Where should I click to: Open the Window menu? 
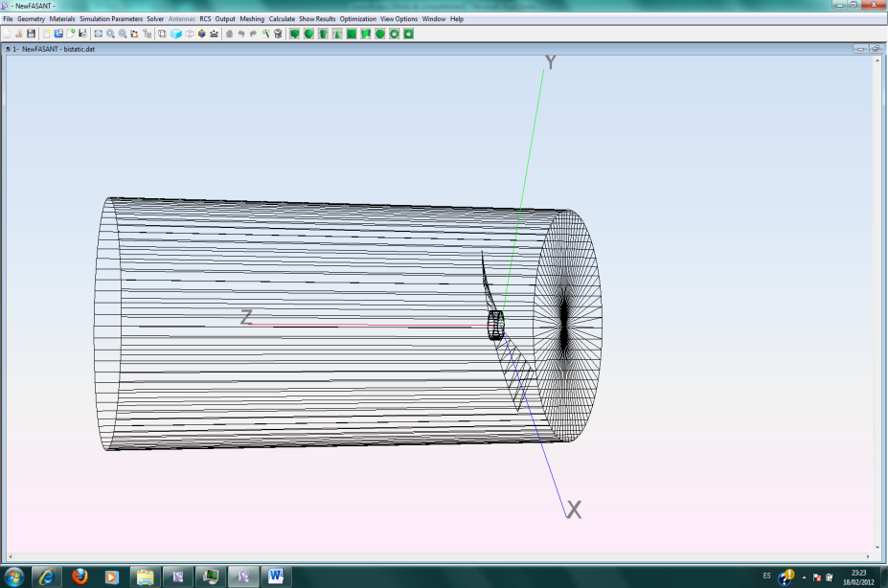(x=434, y=19)
